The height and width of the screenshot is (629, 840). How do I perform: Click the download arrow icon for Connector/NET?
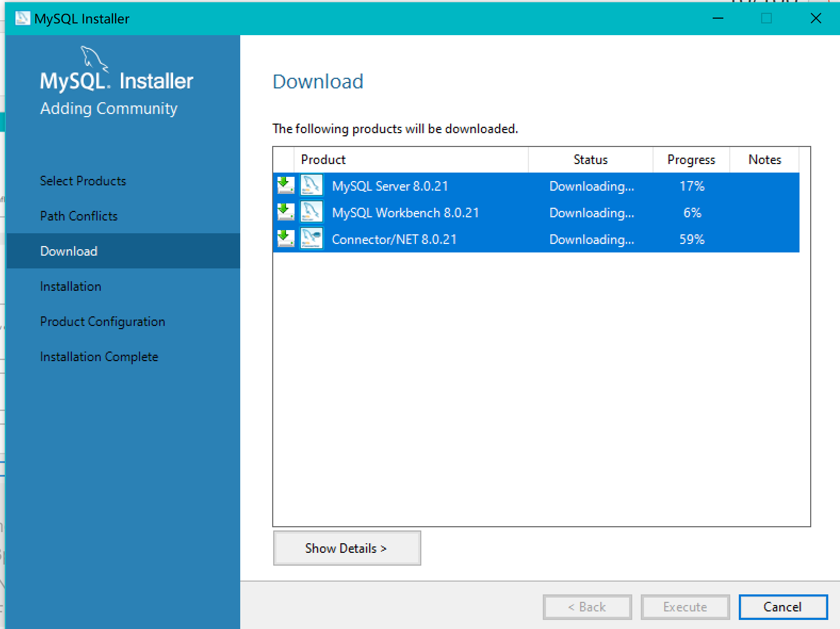[x=286, y=239]
